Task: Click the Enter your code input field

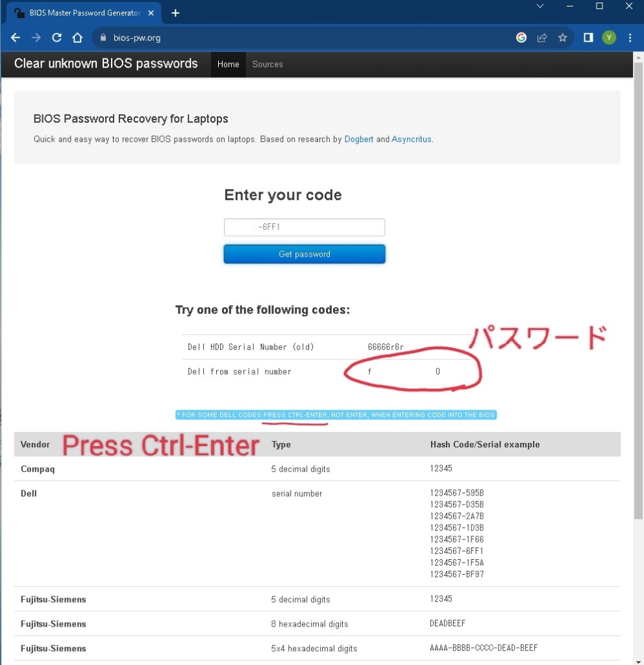Action: coord(304,227)
